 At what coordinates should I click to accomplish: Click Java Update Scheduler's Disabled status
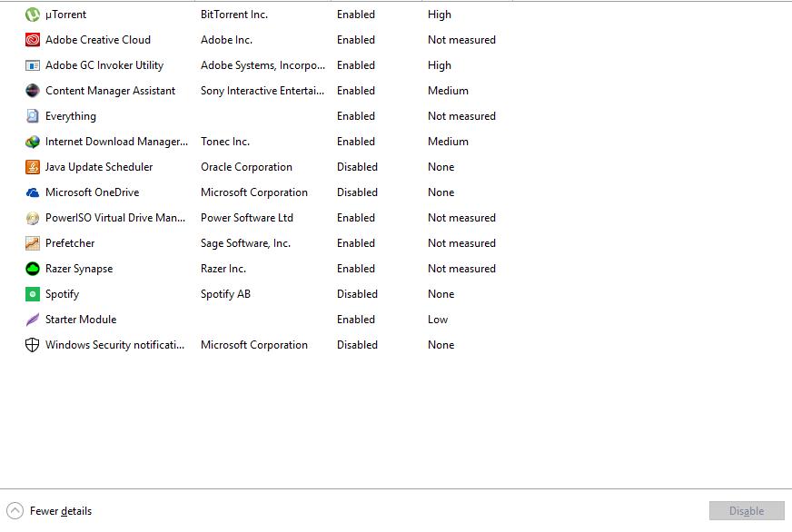point(357,167)
